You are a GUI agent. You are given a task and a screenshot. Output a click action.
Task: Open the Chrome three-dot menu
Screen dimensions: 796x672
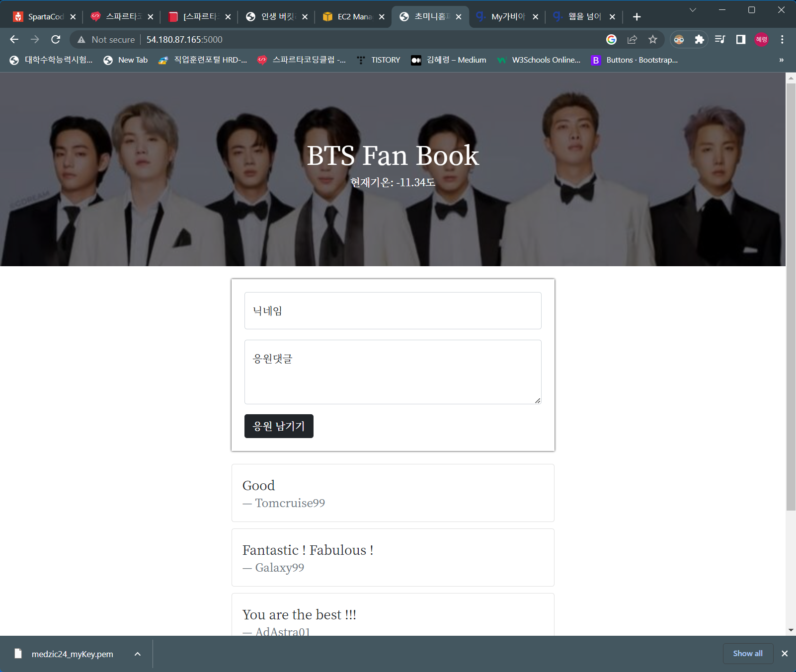click(x=782, y=39)
